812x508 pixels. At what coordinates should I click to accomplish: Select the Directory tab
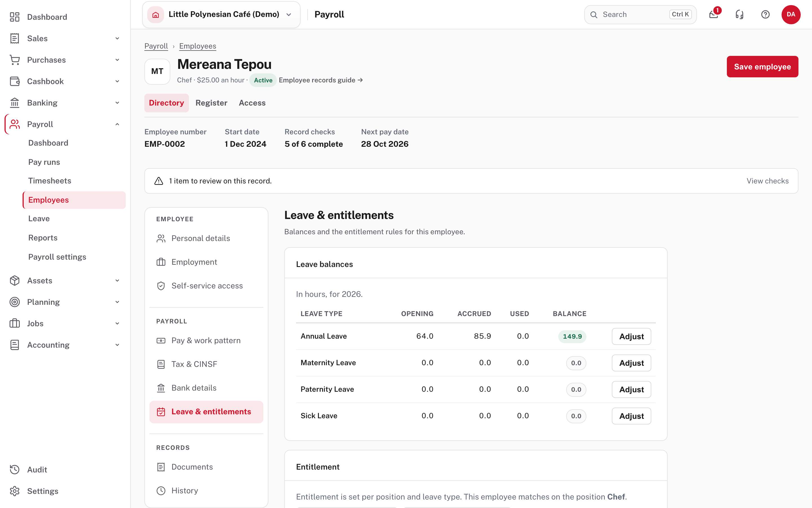(166, 103)
